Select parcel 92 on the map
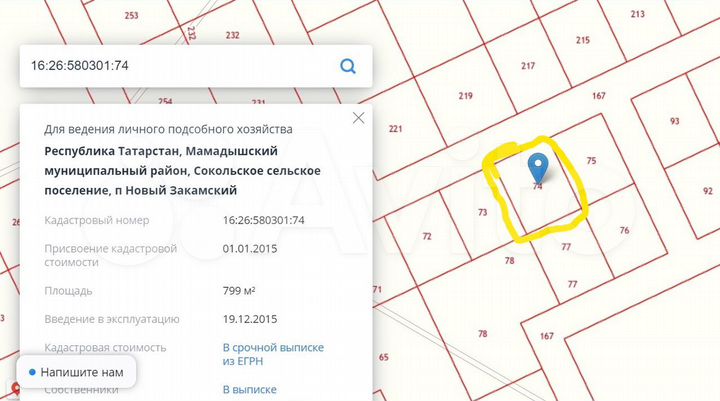Viewport: 720px width, 401px height. (x=708, y=191)
